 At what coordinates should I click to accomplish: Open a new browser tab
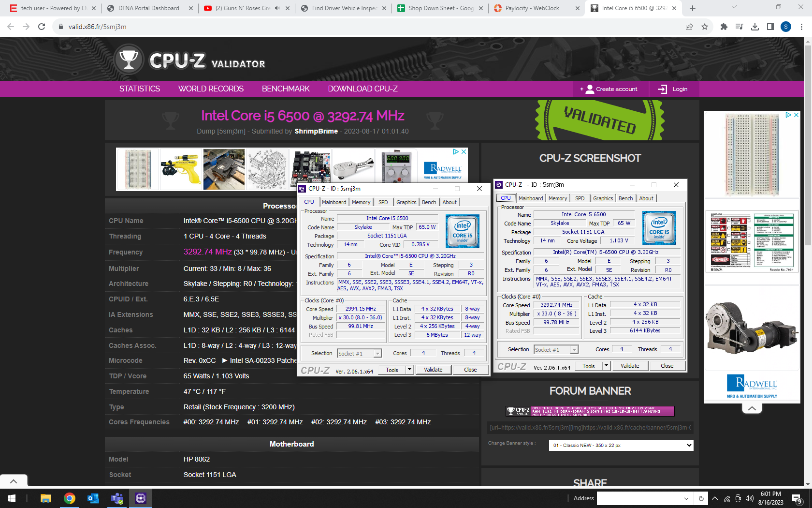click(693, 8)
